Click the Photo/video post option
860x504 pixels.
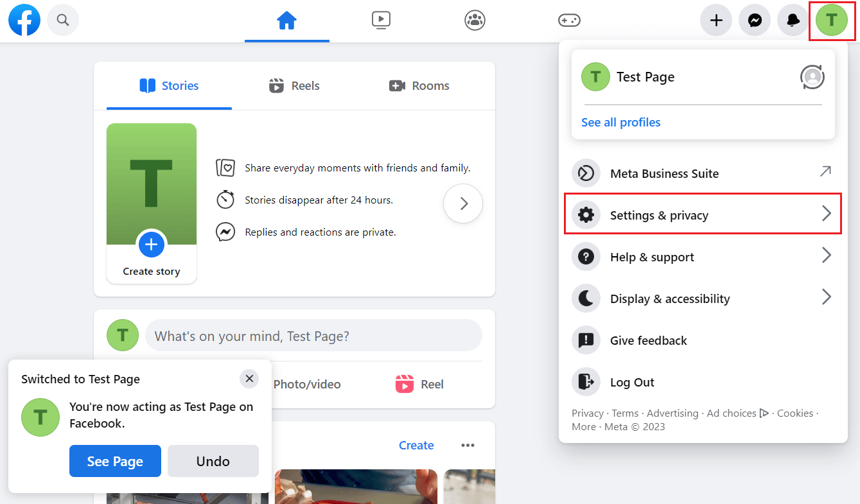306,384
